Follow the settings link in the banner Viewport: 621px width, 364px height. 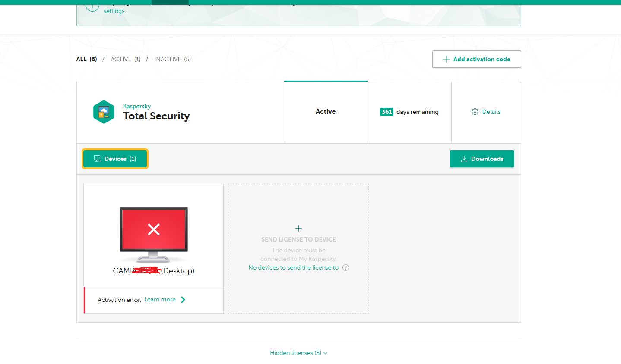(114, 11)
